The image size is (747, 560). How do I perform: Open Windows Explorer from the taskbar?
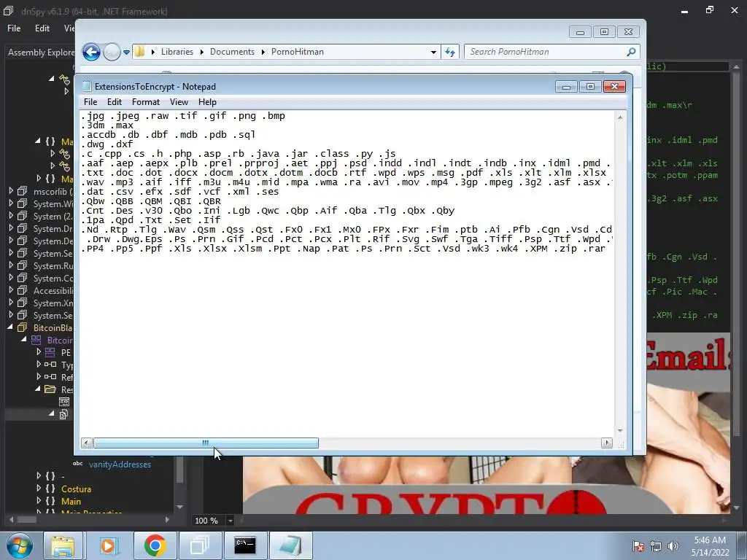pos(63,545)
